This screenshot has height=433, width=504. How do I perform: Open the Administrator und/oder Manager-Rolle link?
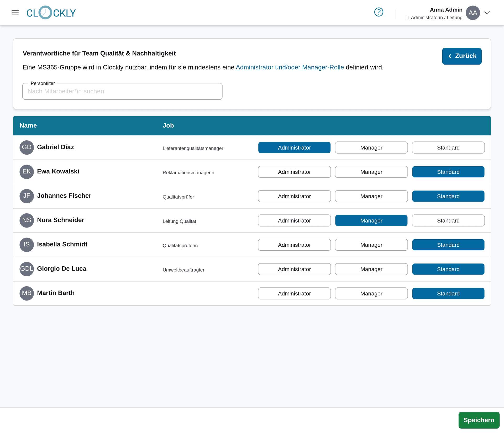pyautogui.click(x=290, y=67)
